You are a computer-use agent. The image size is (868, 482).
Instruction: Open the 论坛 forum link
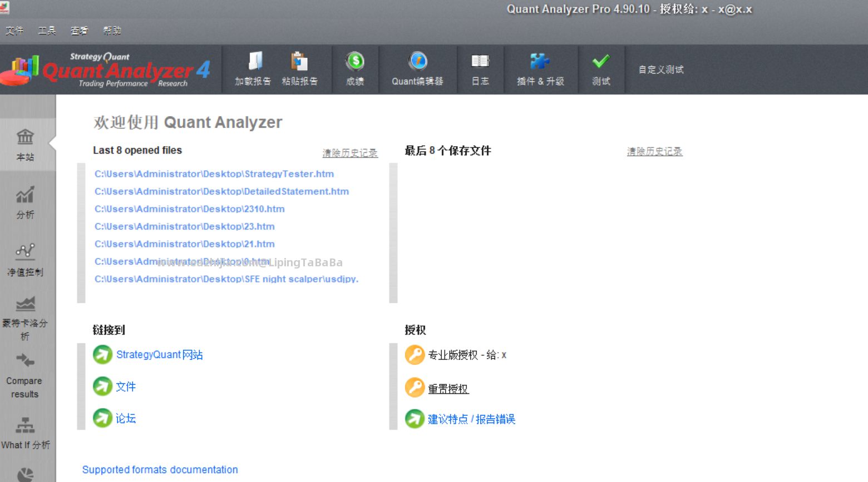point(126,418)
